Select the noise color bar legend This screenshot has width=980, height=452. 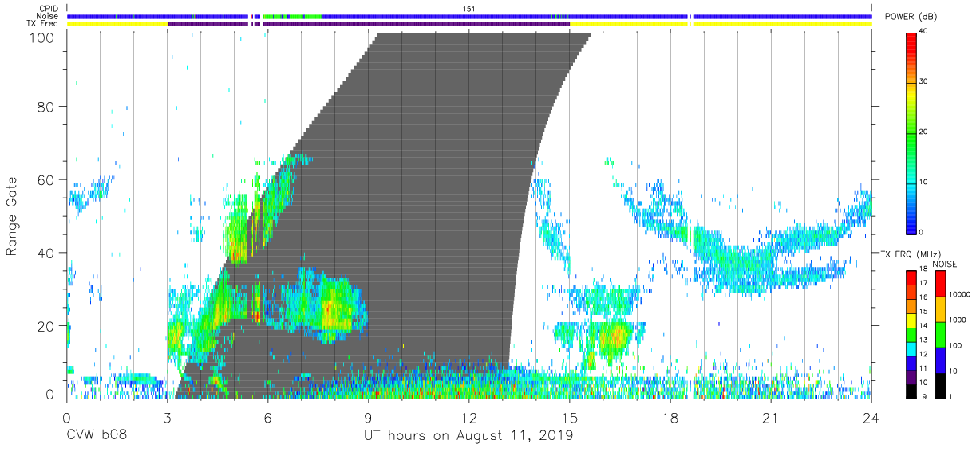[940, 334]
